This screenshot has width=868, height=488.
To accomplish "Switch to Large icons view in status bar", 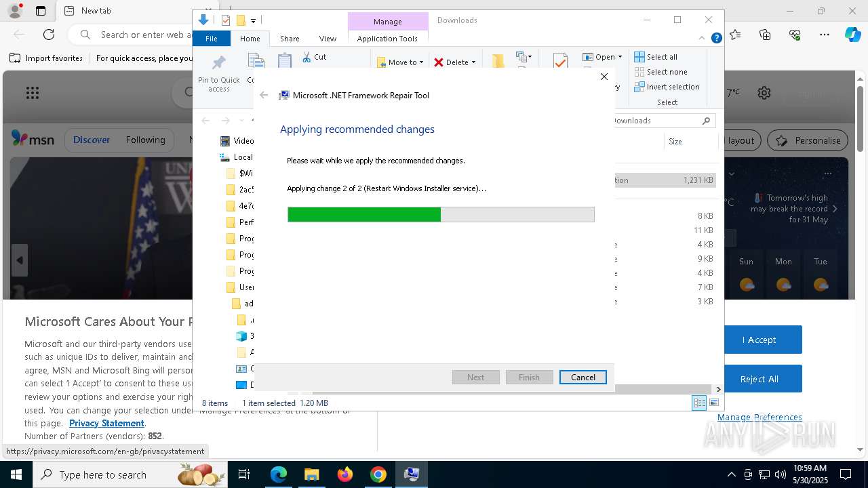I will pyautogui.click(x=714, y=403).
